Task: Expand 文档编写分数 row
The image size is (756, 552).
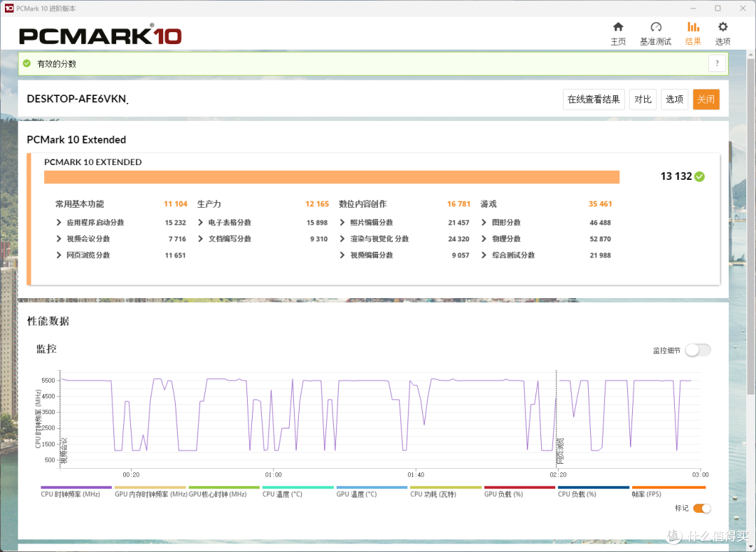Action: [201, 239]
